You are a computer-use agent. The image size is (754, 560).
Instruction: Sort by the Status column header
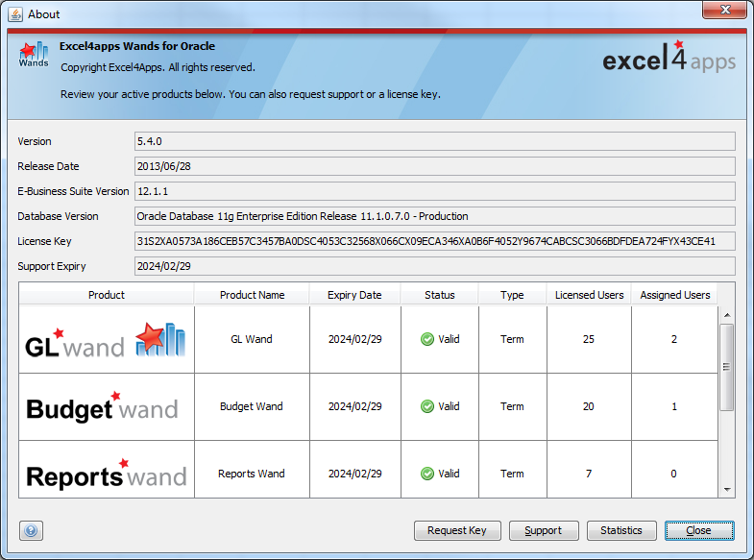[x=440, y=295]
